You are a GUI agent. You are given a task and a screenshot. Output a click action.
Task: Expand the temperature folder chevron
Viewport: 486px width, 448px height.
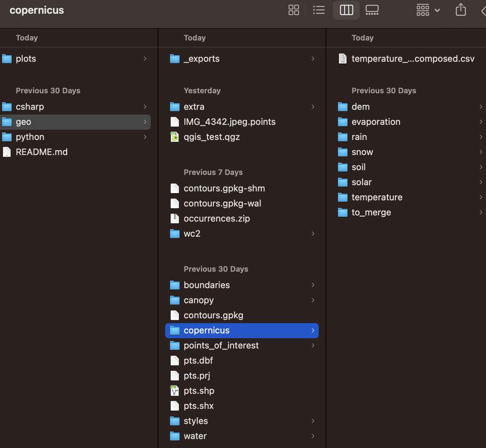(x=481, y=197)
